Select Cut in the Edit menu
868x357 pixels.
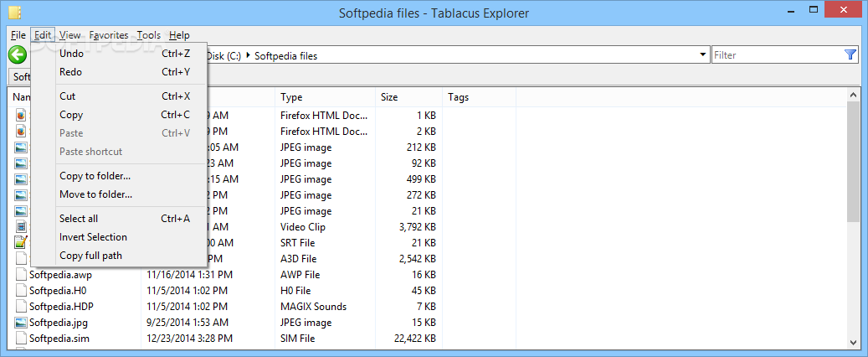tap(119, 96)
